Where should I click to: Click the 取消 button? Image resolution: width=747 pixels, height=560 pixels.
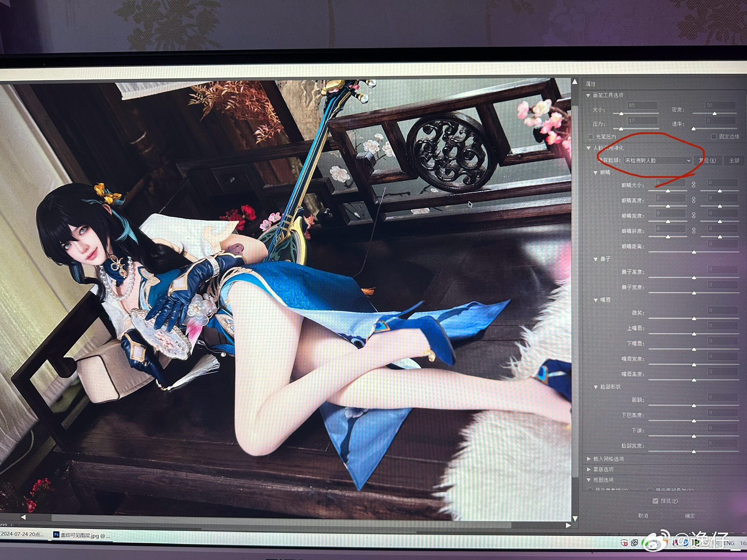click(x=643, y=516)
